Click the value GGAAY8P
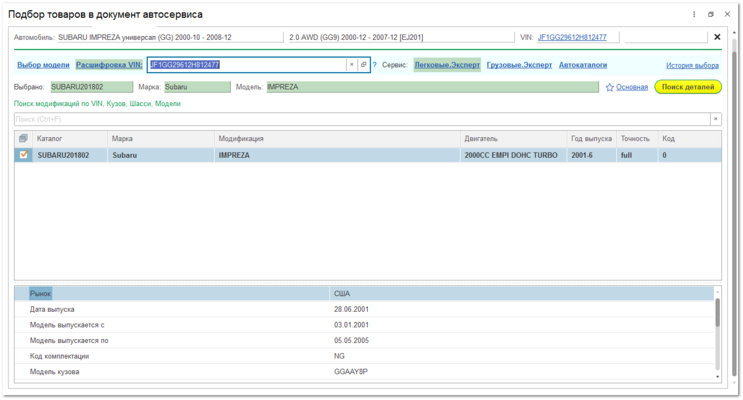The width and height of the screenshot is (743, 400). 351,372
